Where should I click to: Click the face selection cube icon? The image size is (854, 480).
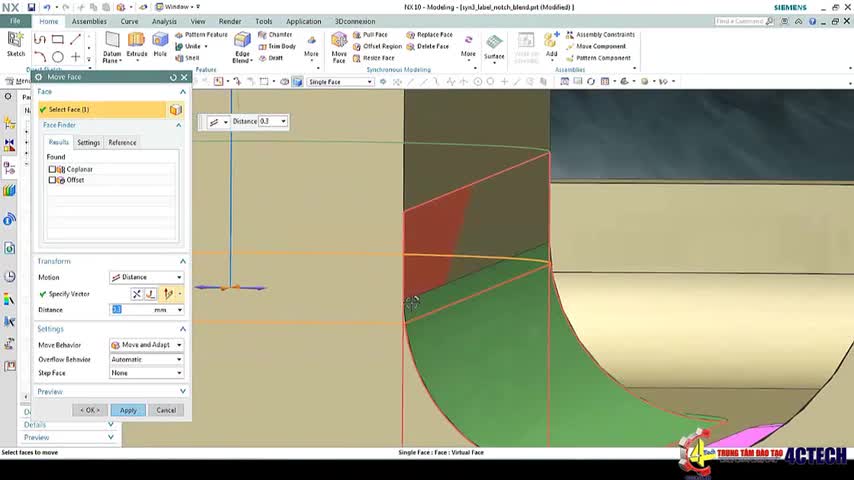pyautogui.click(x=175, y=110)
